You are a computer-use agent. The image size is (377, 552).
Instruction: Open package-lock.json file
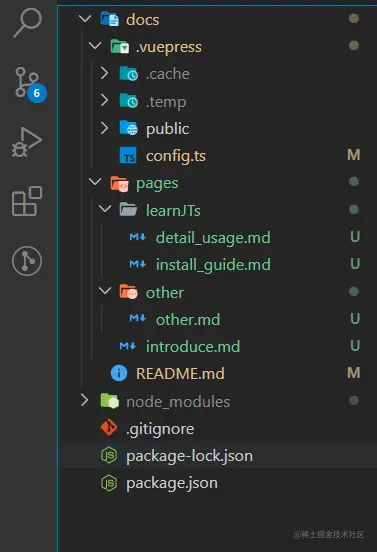189,456
